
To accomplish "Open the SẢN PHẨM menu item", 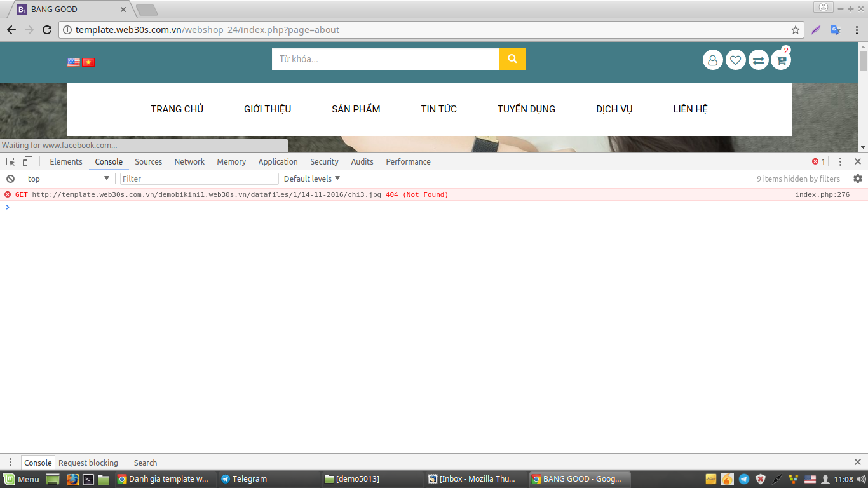I will (x=356, y=109).
